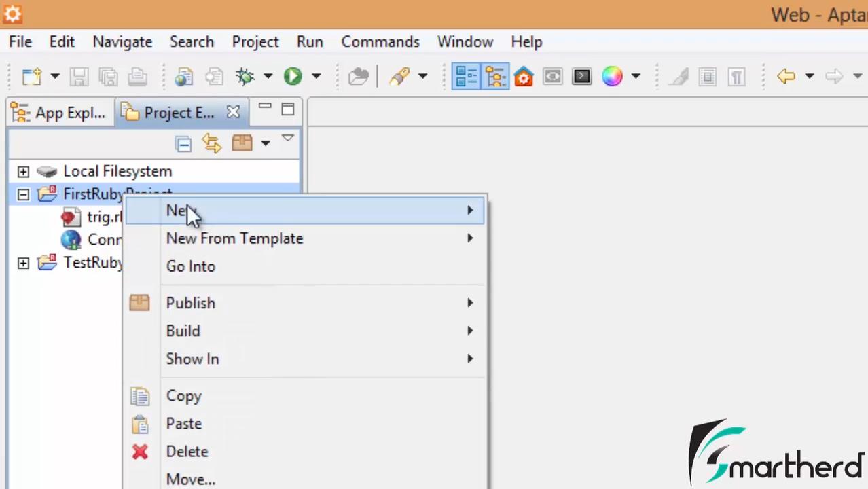
Task: Open the Debug dropdown arrow
Action: [x=268, y=76]
